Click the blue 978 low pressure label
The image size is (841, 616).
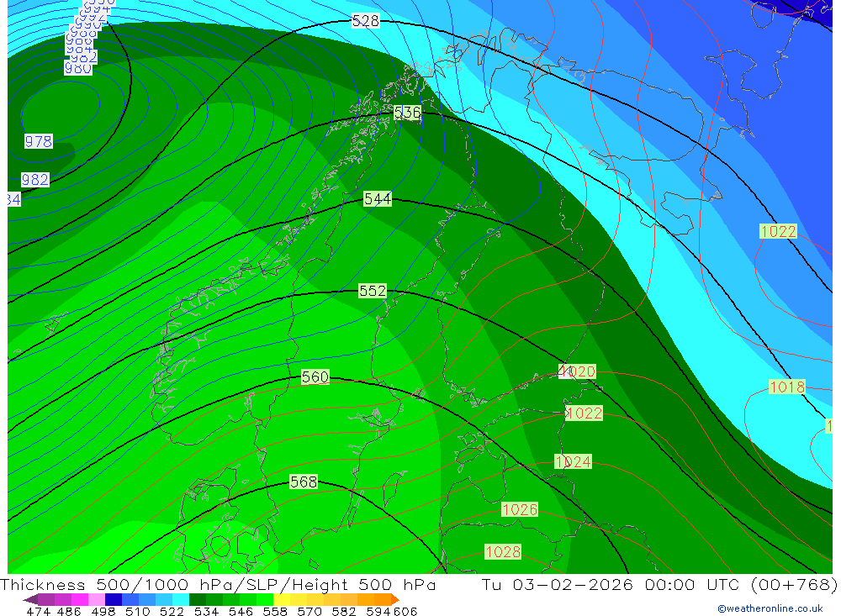coord(39,141)
